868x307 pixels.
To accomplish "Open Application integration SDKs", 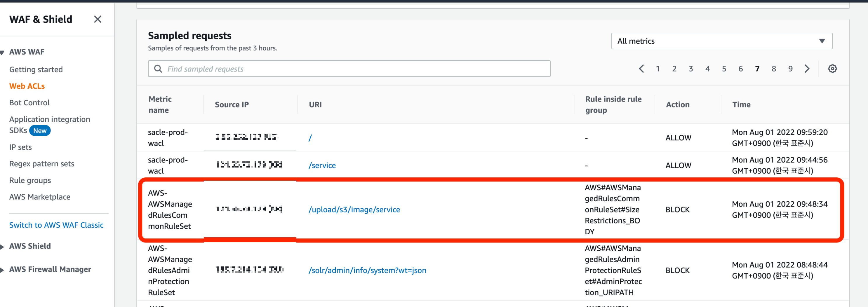I will point(50,125).
